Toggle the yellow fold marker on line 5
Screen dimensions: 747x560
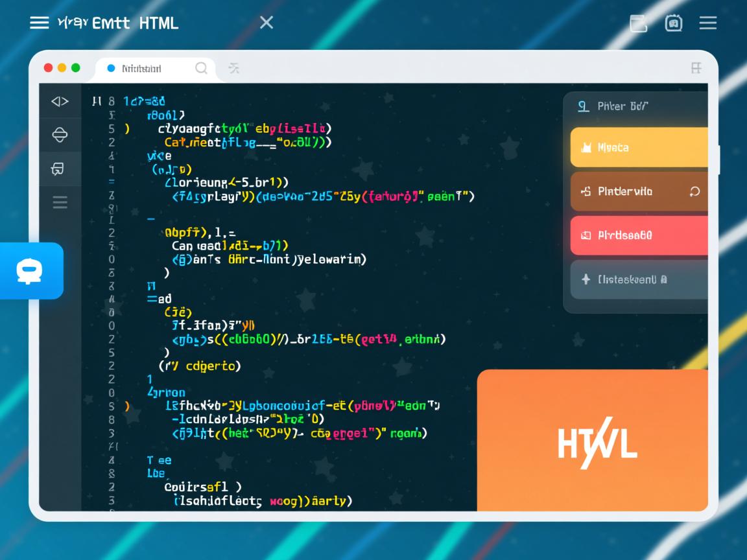click(x=127, y=128)
